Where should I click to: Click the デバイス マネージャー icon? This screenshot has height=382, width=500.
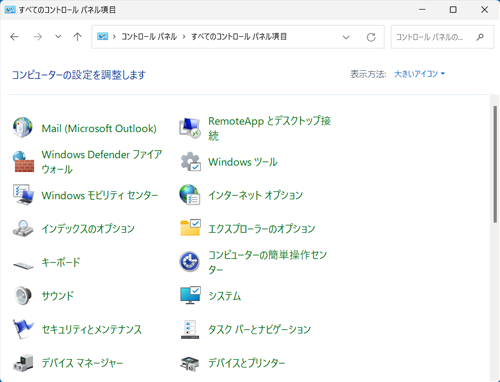[x=23, y=363]
